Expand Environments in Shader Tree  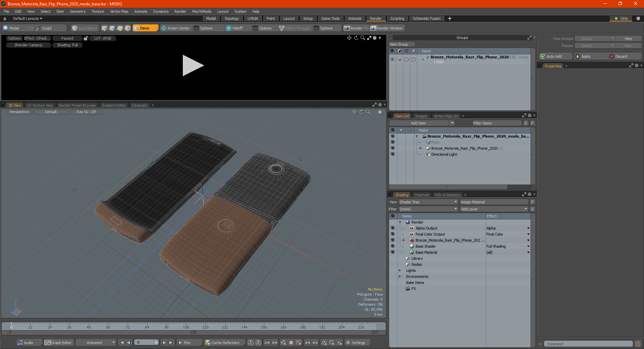point(400,277)
